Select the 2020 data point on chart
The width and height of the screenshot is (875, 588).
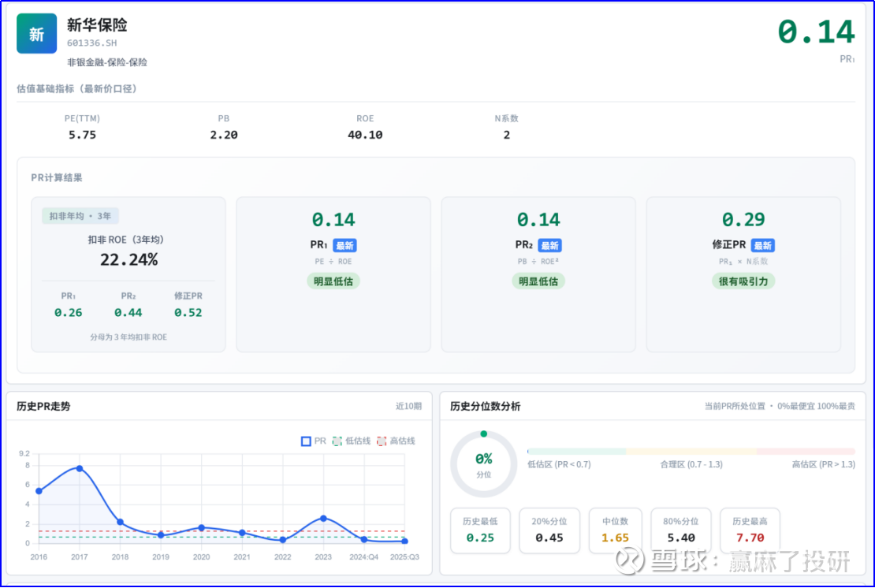[202, 527]
